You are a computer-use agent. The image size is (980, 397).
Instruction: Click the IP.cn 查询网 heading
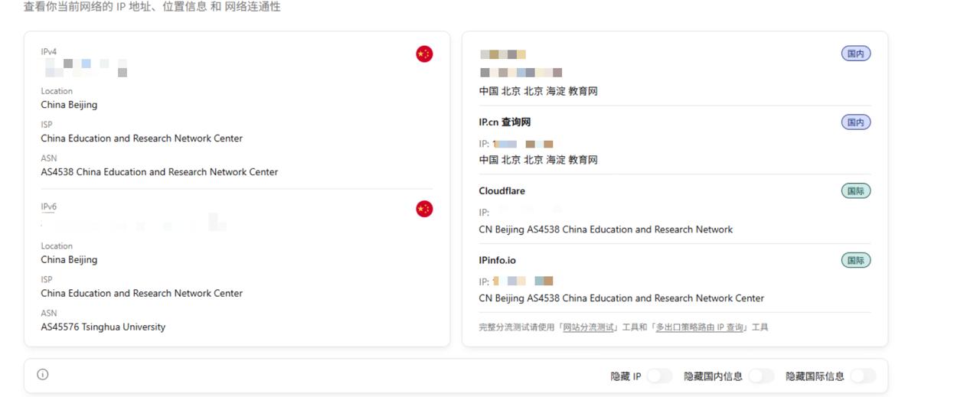click(505, 122)
